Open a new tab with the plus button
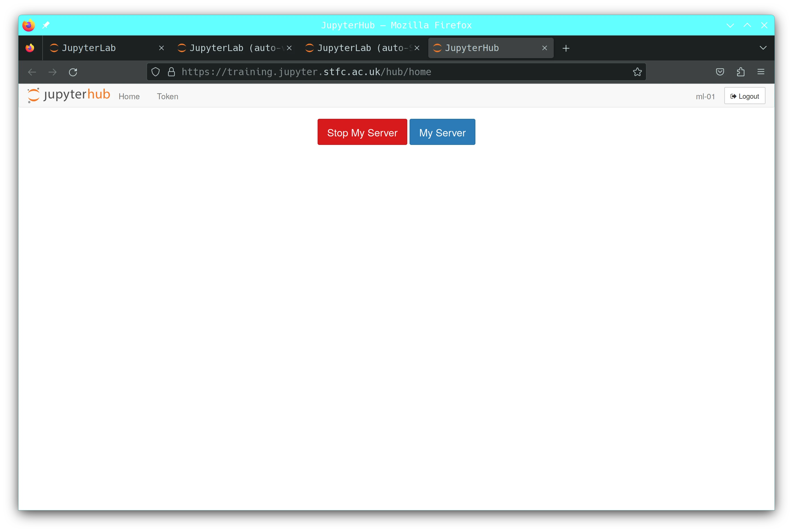 pos(566,48)
